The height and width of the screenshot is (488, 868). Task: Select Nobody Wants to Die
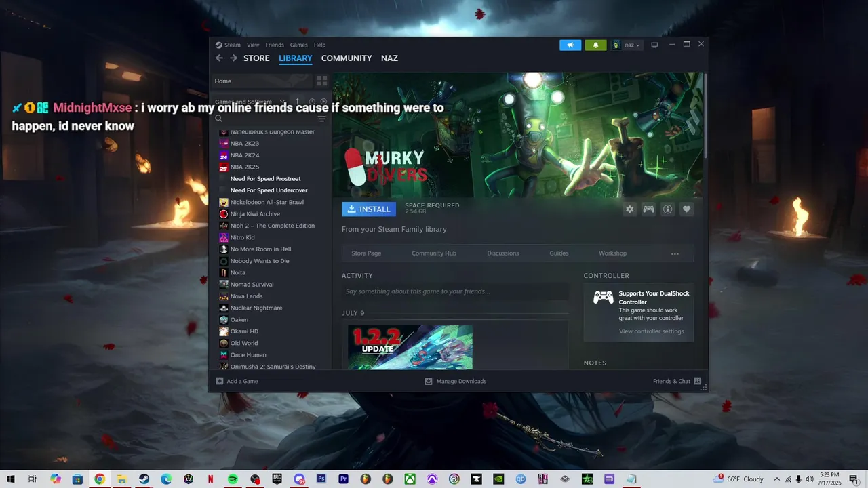259,261
